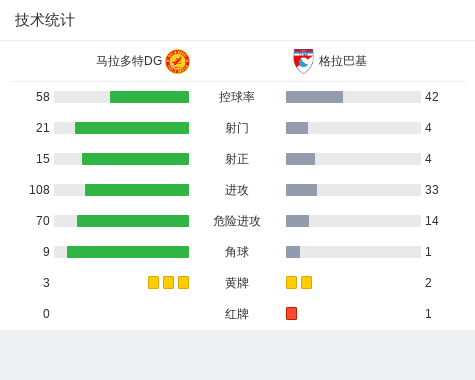Click the green 角球 corner bar
Viewport: 475px width, 380px height.
(128, 252)
